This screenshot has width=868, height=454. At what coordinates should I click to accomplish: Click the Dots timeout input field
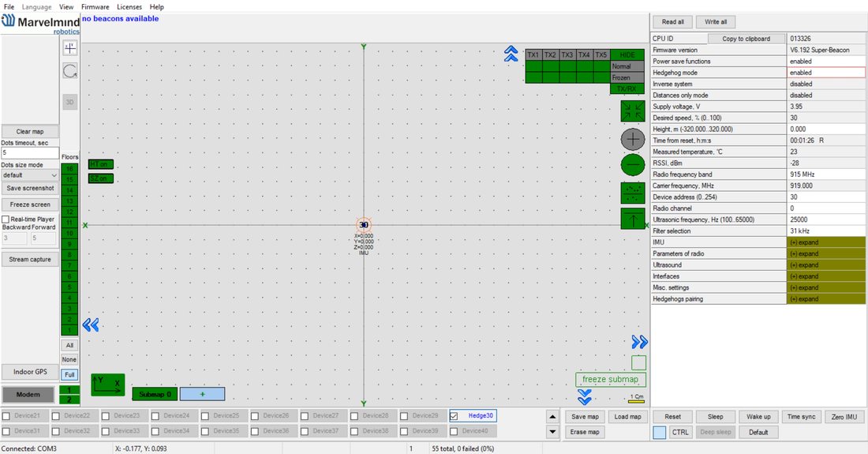click(x=30, y=153)
